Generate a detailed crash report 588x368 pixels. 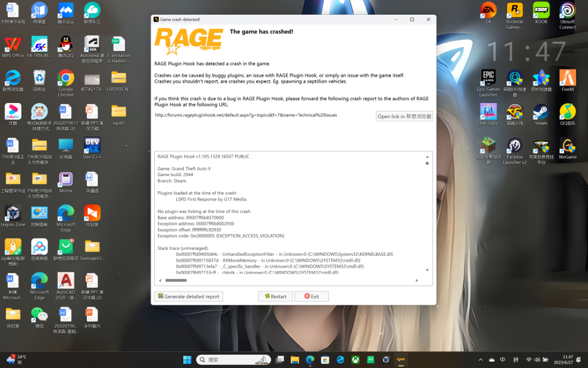click(189, 296)
